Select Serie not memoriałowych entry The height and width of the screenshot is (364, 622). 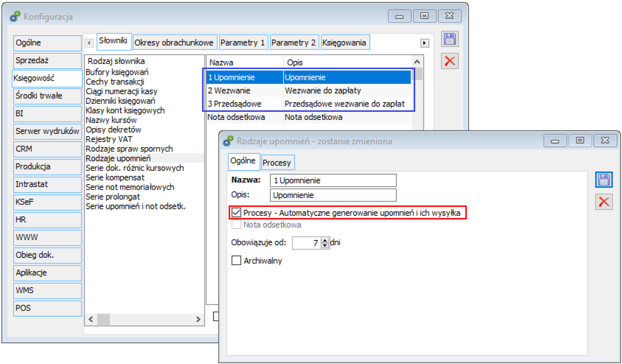[x=144, y=187]
